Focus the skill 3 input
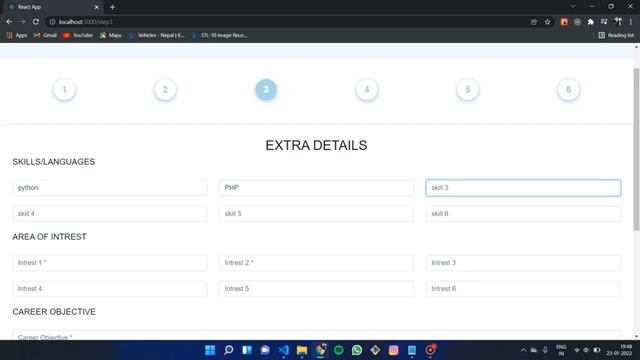The width and height of the screenshot is (640, 360). [x=523, y=188]
